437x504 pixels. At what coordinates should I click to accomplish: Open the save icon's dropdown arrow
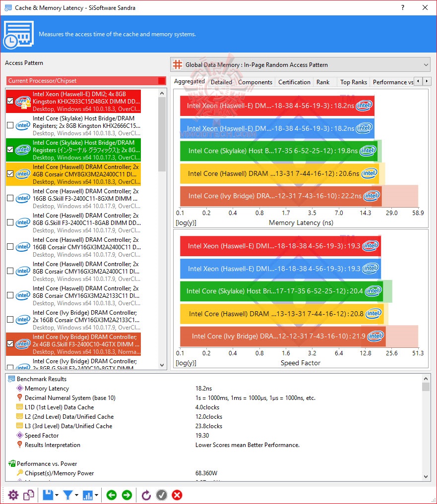point(57,495)
